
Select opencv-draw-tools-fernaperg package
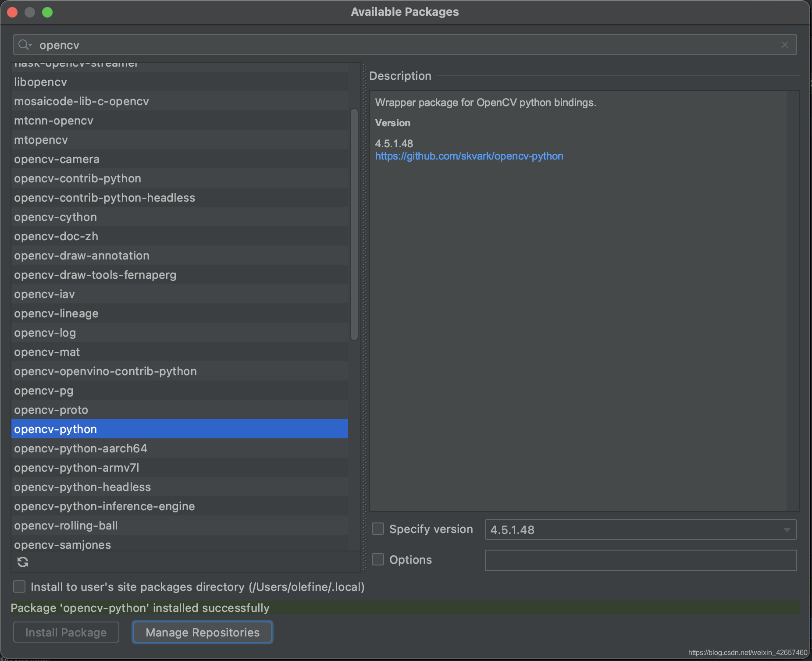180,275
